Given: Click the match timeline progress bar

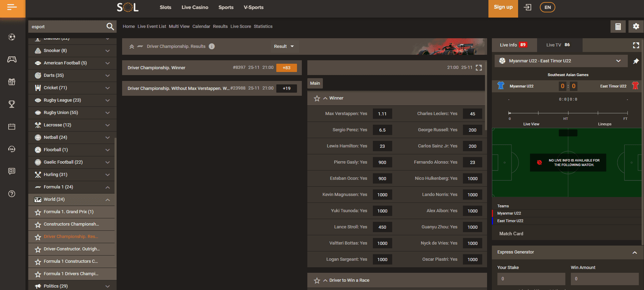Looking at the screenshot, I should tap(568, 113).
